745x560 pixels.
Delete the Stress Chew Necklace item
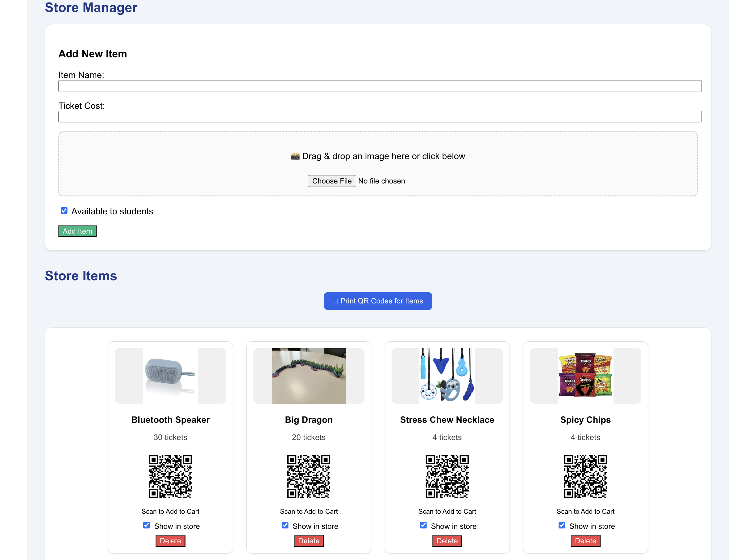click(x=447, y=541)
